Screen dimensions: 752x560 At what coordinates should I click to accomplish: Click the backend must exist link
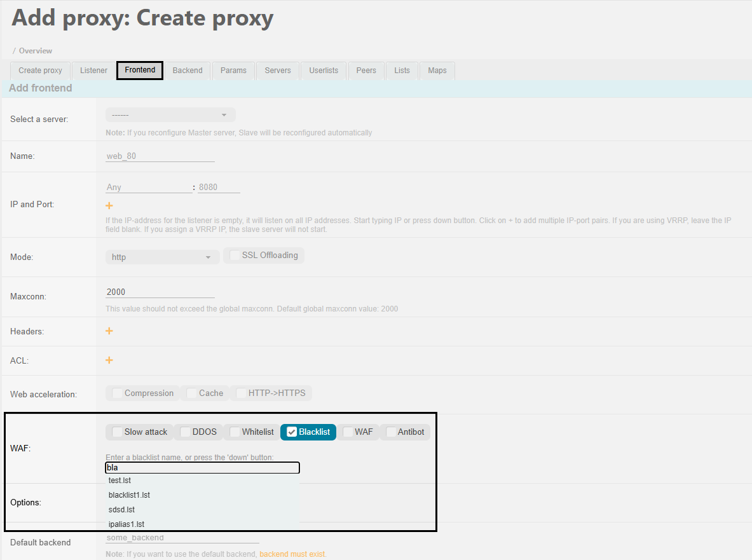[x=292, y=554]
